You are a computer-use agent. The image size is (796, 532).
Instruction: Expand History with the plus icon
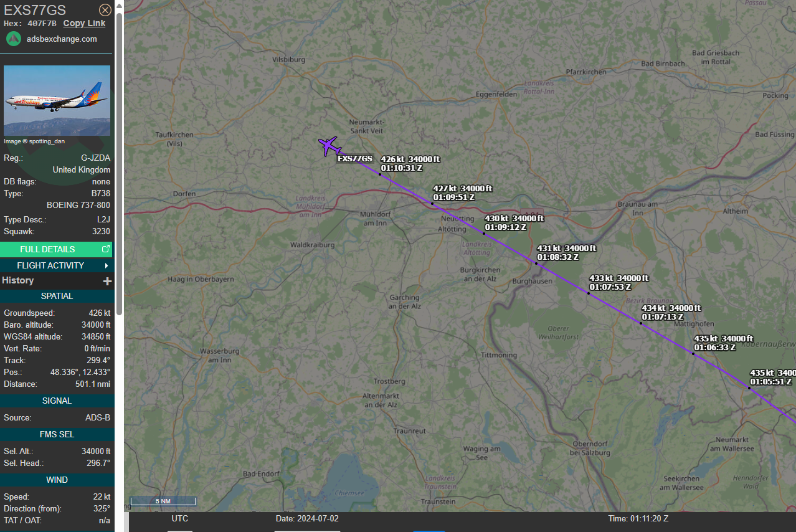107,281
